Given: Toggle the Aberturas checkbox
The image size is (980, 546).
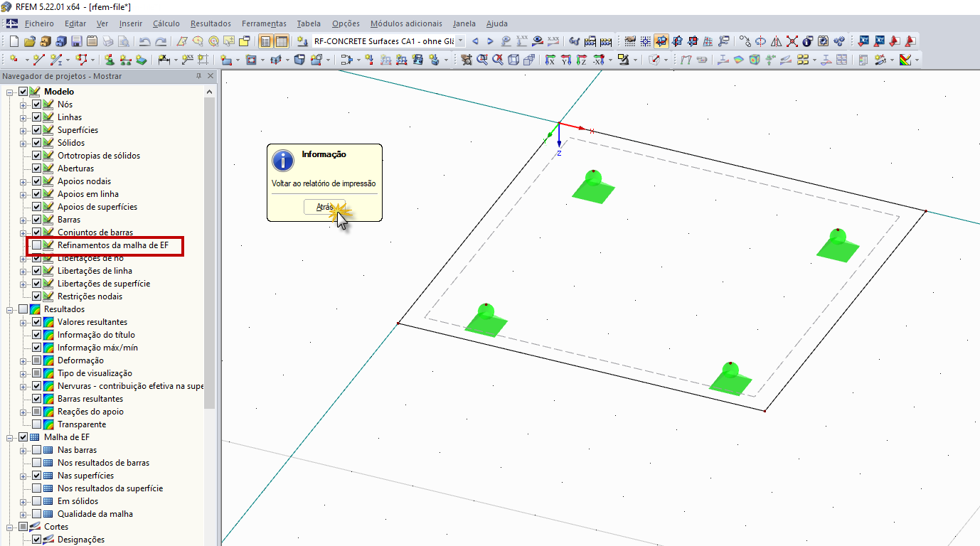Looking at the screenshot, I should pyautogui.click(x=37, y=168).
